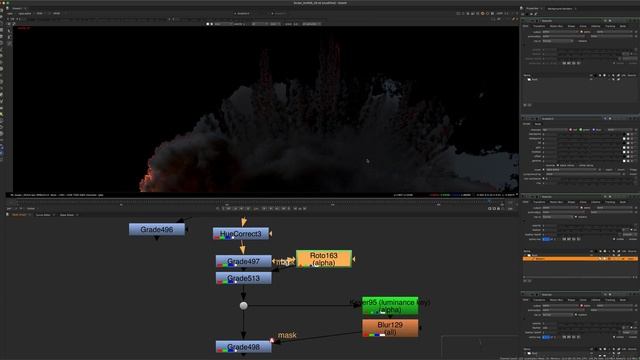
Task: Select the green Keyer95 luminance key node
Action: tap(390, 306)
